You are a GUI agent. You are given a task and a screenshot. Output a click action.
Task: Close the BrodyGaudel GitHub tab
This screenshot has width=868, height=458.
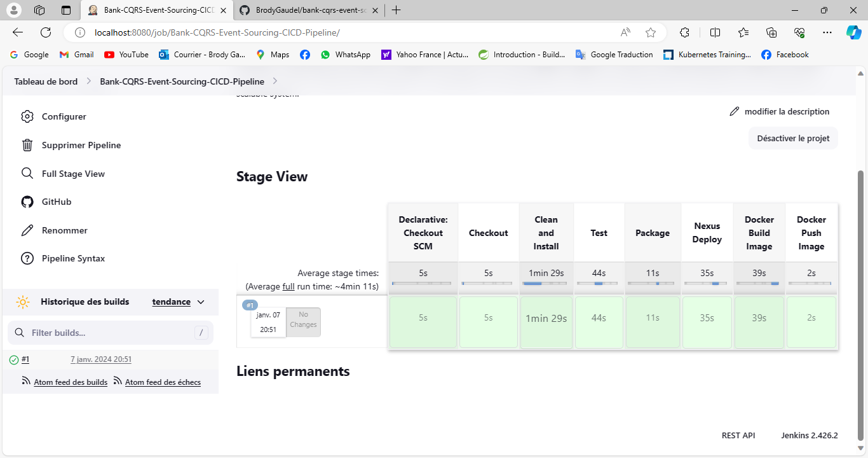click(x=375, y=10)
